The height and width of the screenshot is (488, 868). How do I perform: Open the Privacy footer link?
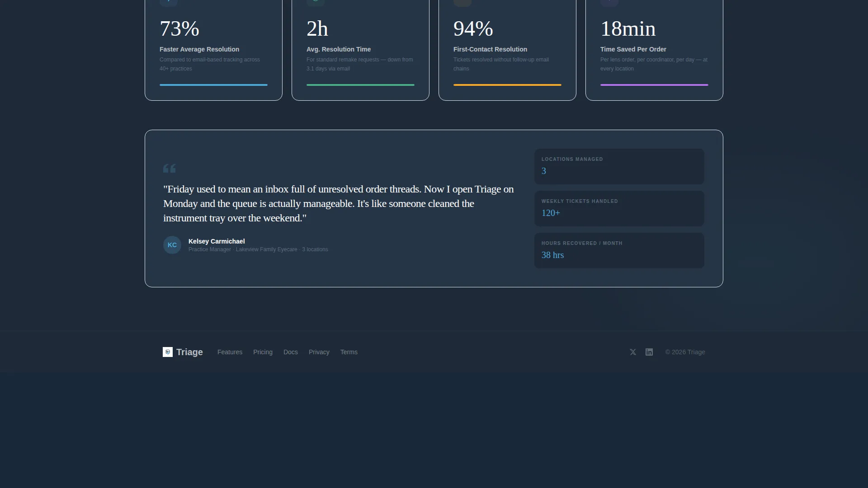tap(319, 352)
